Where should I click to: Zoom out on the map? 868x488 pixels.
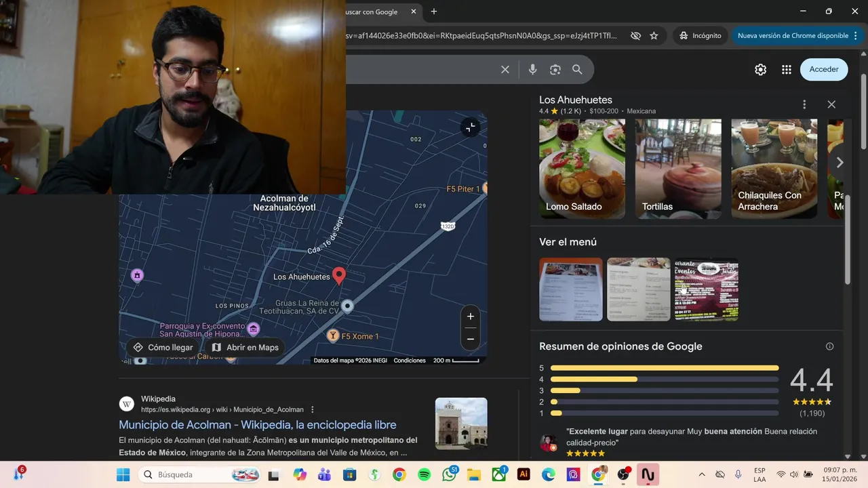470,339
